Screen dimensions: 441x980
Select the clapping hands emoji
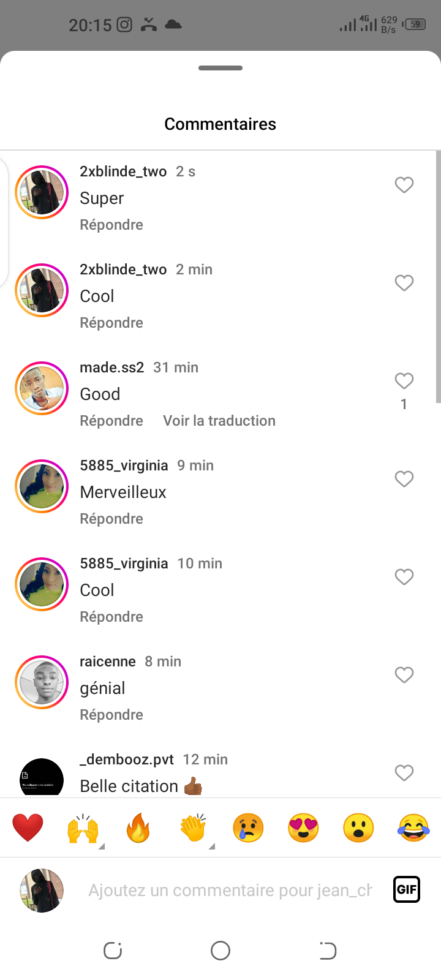point(193,828)
